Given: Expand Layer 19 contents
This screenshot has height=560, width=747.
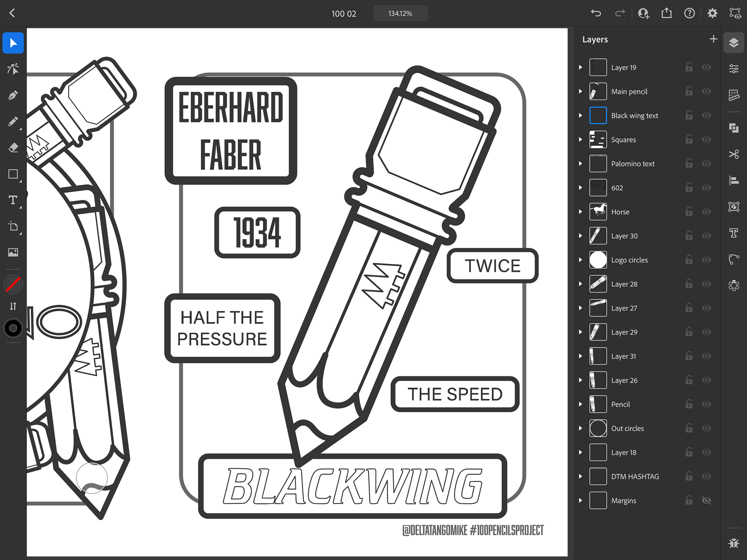Looking at the screenshot, I should pos(580,67).
